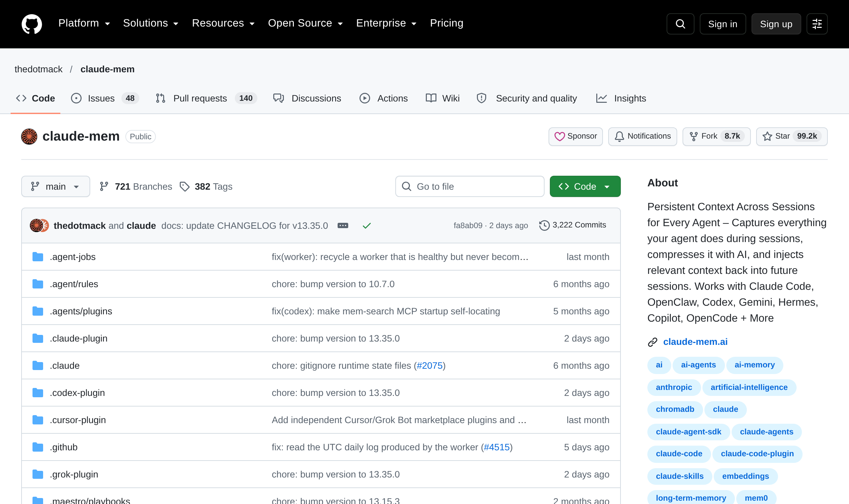Open the Pricing page

[x=447, y=23]
